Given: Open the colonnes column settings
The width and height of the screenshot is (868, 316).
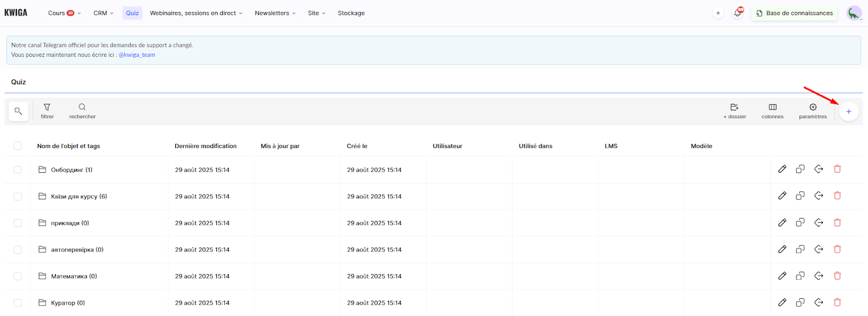Looking at the screenshot, I should point(773,111).
